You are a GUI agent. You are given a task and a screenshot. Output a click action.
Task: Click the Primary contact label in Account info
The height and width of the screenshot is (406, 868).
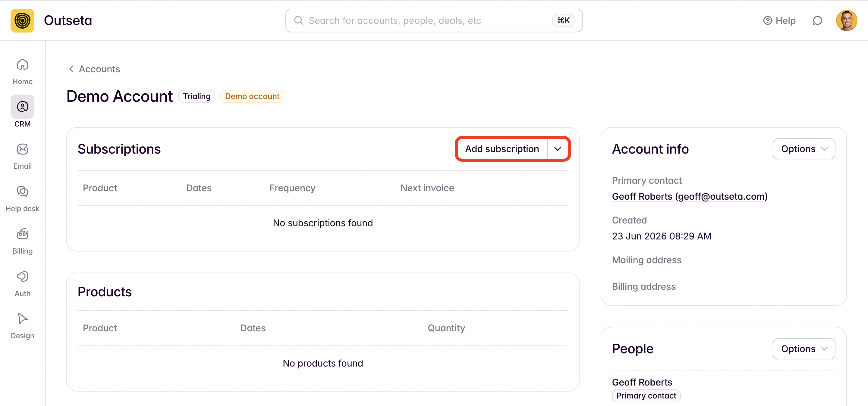pyautogui.click(x=646, y=180)
